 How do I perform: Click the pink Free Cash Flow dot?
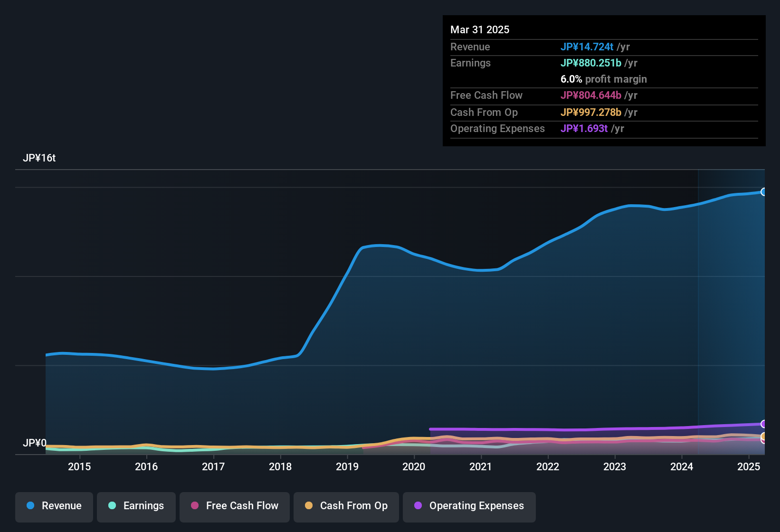click(195, 505)
